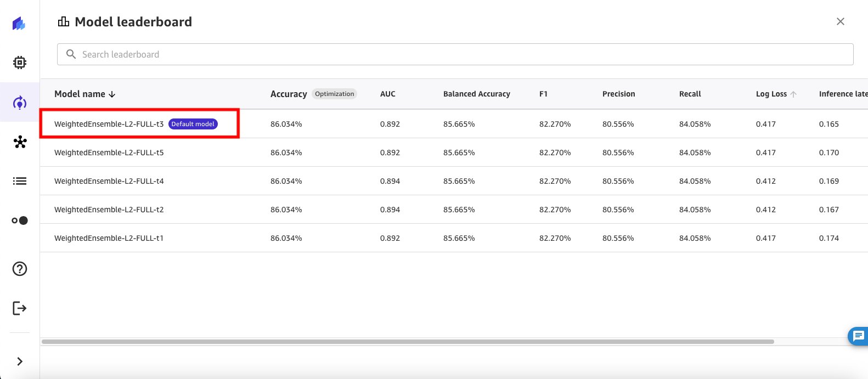
Task: Expand the sidebar with the chevron arrow
Action: pos(20,361)
